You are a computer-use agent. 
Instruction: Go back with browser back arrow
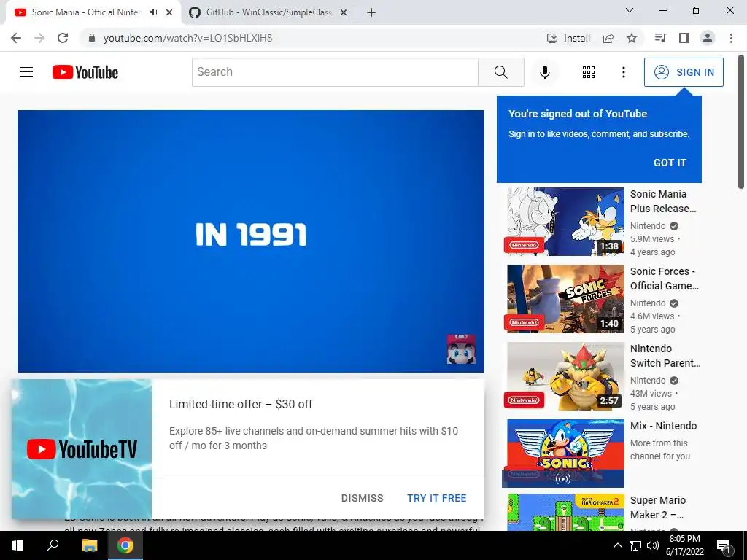tap(16, 38)
